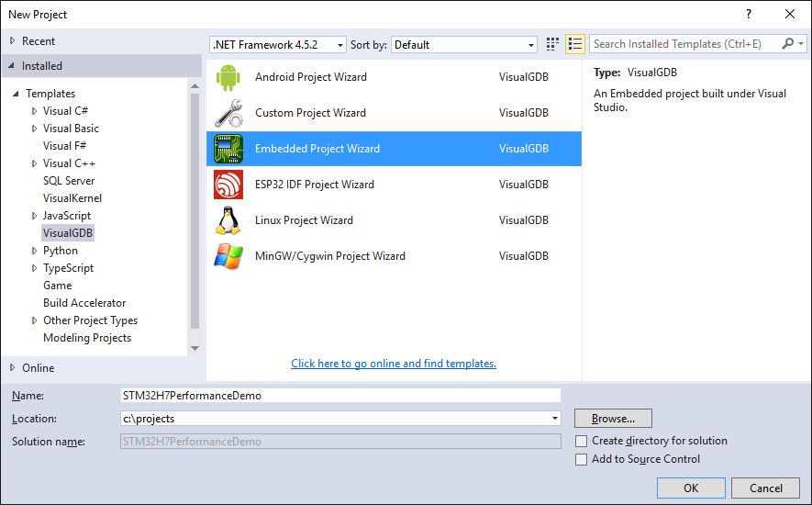The width and height of the screenshot is (812, 505).
Task: Click the Cancel button
Action: pos(766,488)
